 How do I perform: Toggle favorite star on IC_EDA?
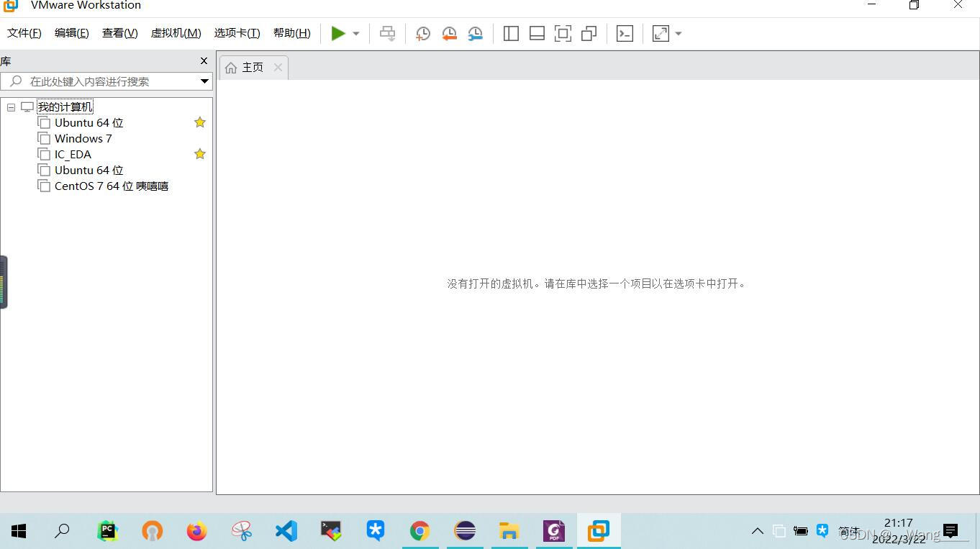tap(200, 154)
